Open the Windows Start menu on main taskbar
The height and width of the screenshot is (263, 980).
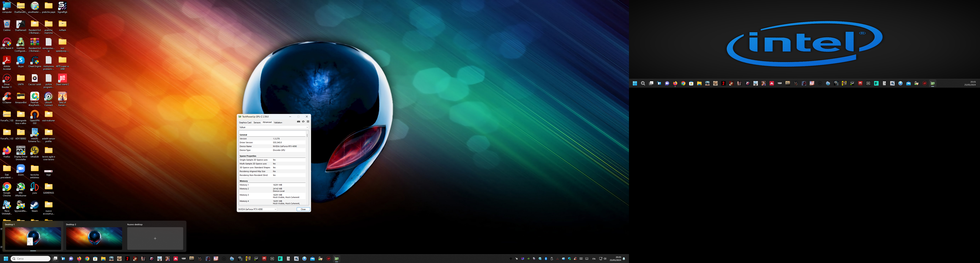(6, 259)
